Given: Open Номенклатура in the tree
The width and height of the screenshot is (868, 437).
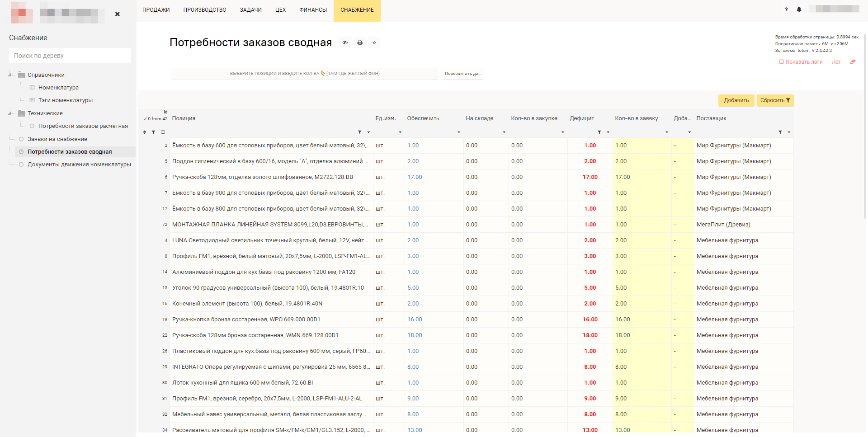Looking at the screenshot, I should coord(58,88).
